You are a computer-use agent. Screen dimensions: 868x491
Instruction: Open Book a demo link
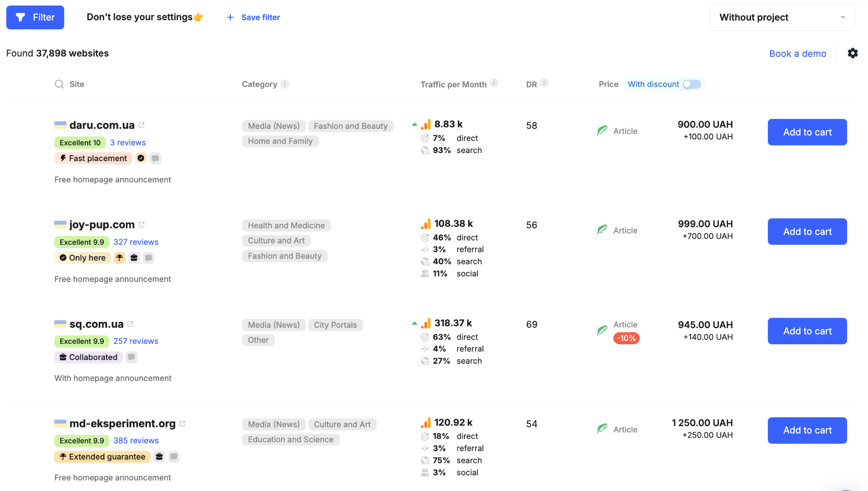point(797,53)
